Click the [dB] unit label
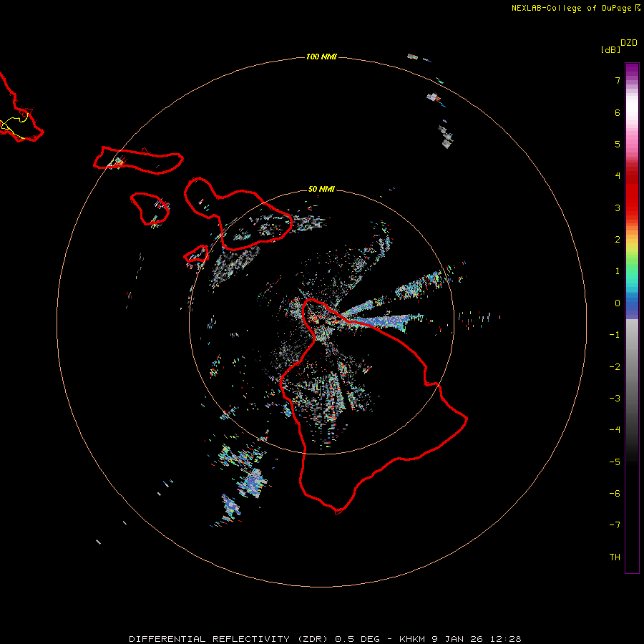Screen dimensions: 644x644 (x=611, y=49)
